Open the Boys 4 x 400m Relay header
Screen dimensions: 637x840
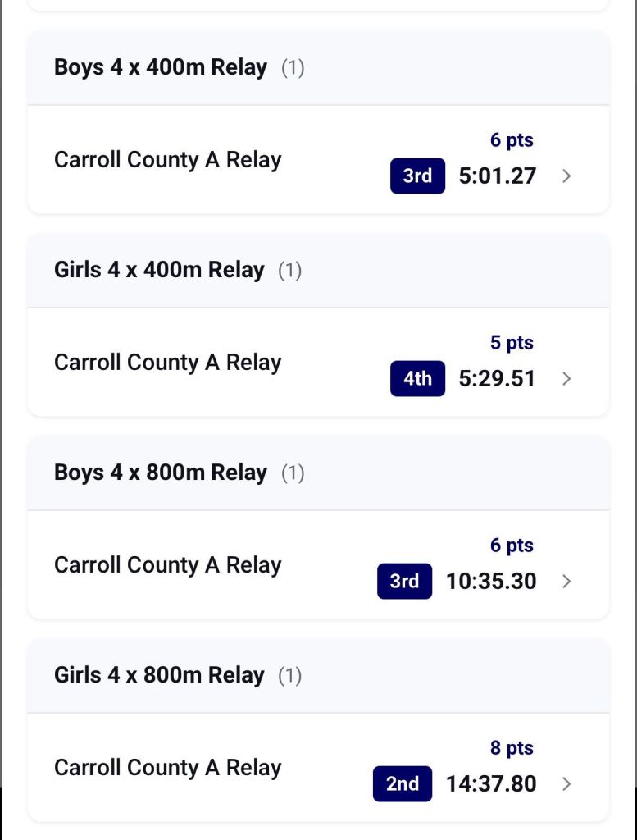tap(161, 67)
